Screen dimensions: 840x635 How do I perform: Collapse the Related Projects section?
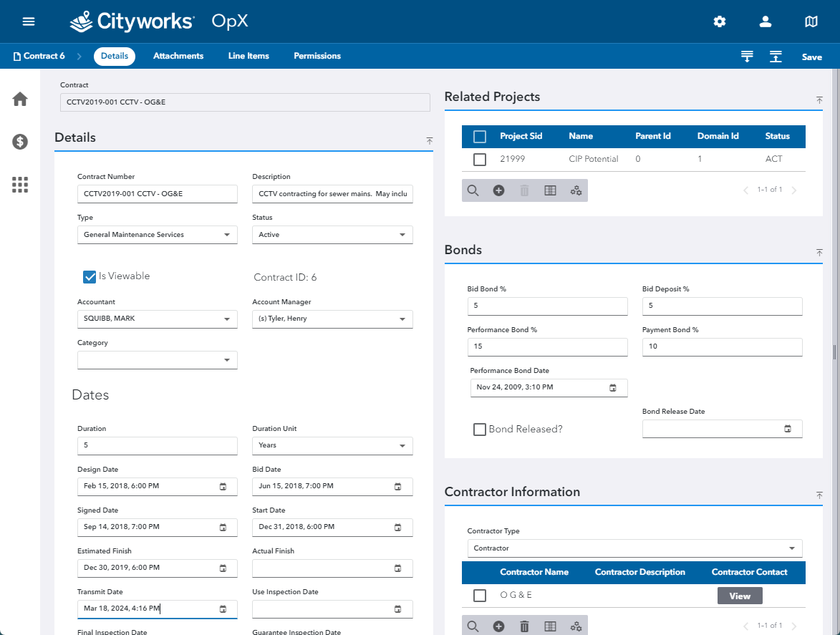pyautogui.click(x=819, y=100)
